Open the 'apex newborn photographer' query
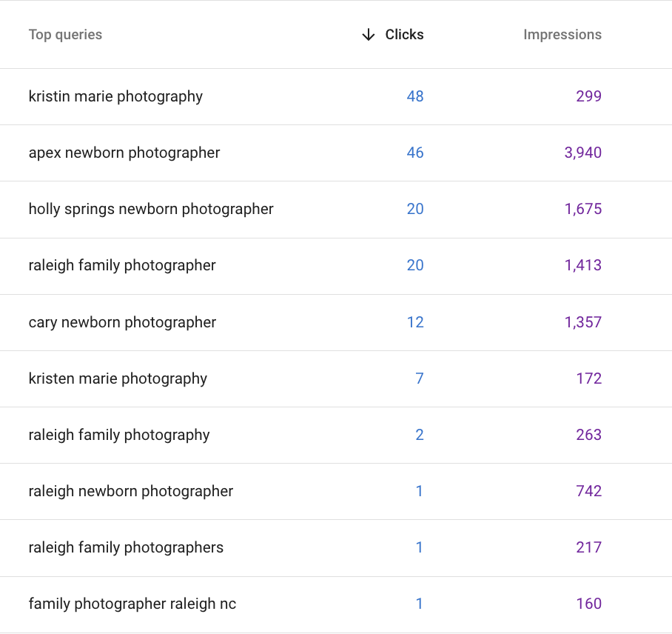672x634 pixels. 124,153
